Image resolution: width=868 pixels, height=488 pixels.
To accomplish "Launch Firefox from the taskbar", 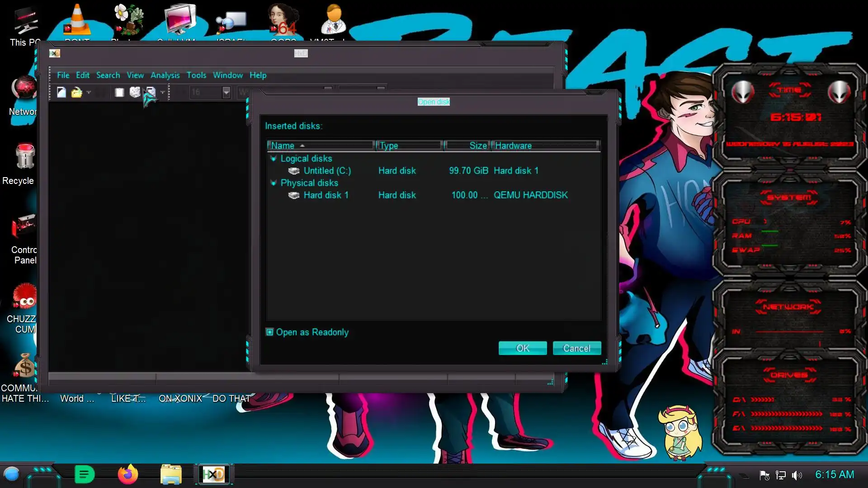I will 127,474.
